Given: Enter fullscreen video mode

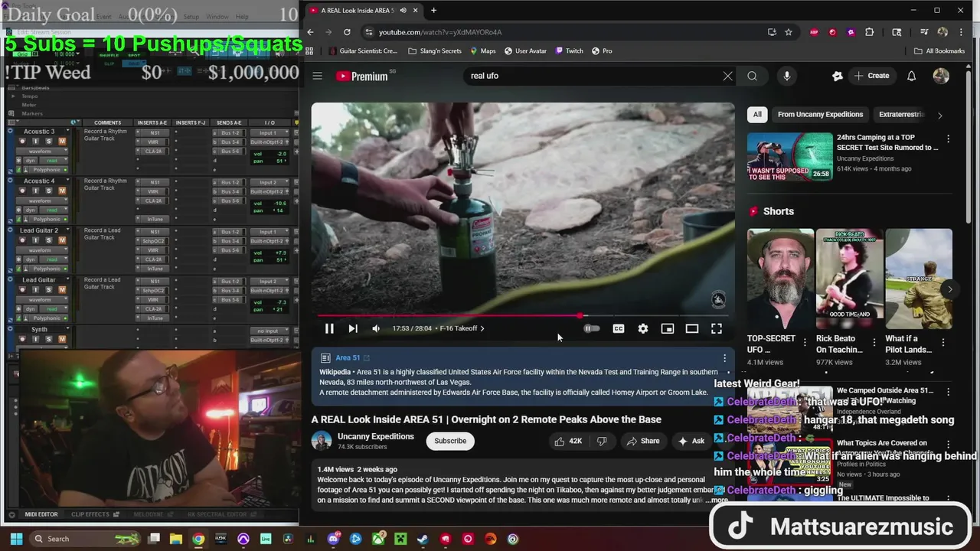Looking at the screenshot, I should click(x=717, y=328).
